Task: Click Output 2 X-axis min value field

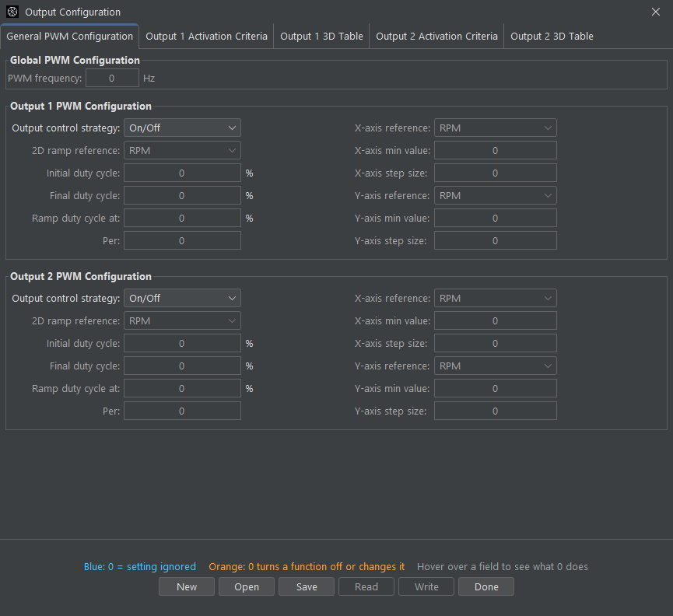Action: click(496, 321)
